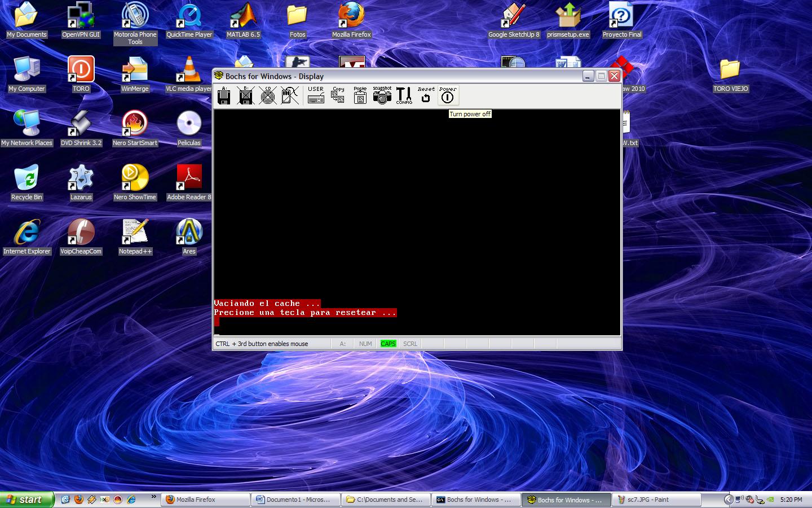812x508 pixels.
Task: Select the Adobe Reader 8 icon
Action: pyautogui.click(x=189, y=183)
